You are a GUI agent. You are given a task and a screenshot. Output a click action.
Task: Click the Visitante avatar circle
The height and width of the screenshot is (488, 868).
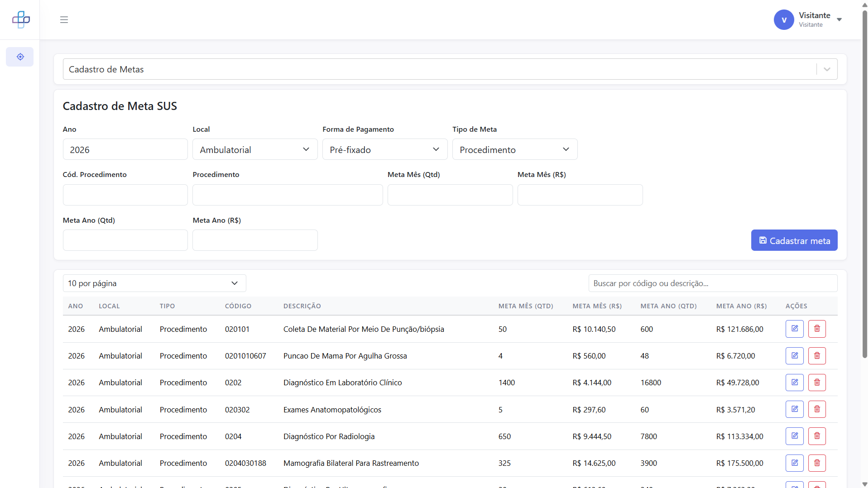[x=784, y=20]
